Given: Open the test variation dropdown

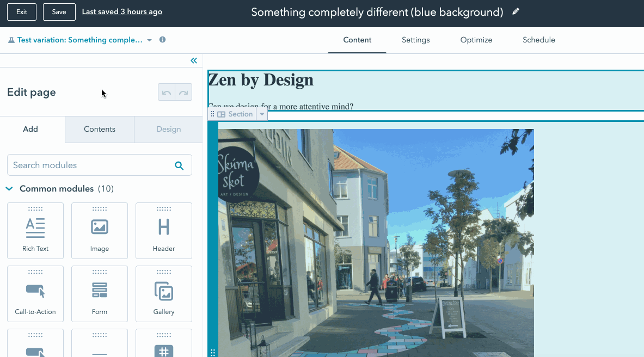Looking at the screenshot, I should (150, 40).
